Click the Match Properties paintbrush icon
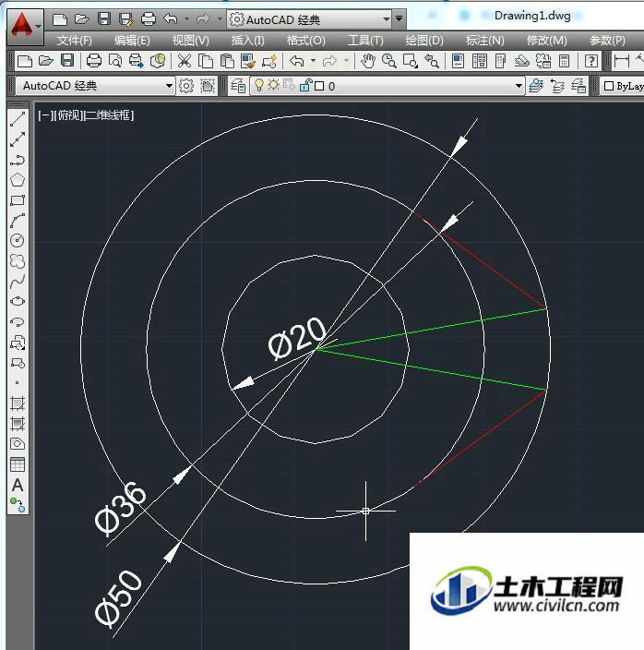Viewport: 644px width, 650px height. (x=248, y=61)
